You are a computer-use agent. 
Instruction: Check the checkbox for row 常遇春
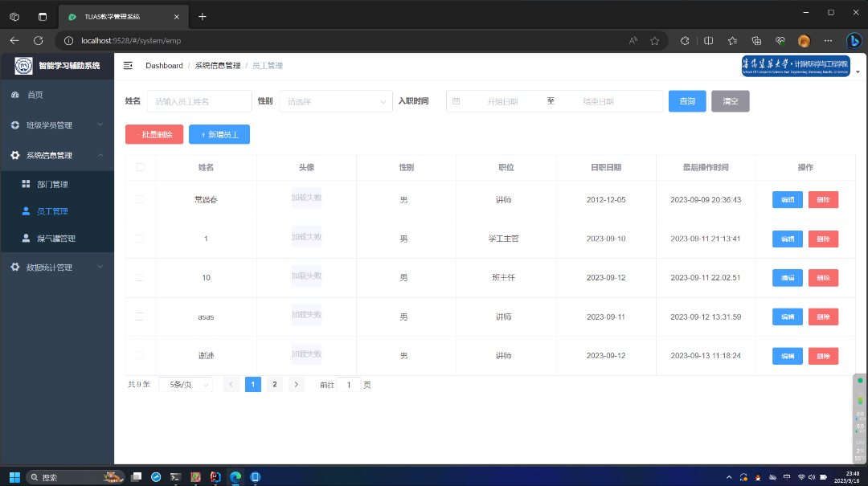pyautogui.click(x=141, y=199)
